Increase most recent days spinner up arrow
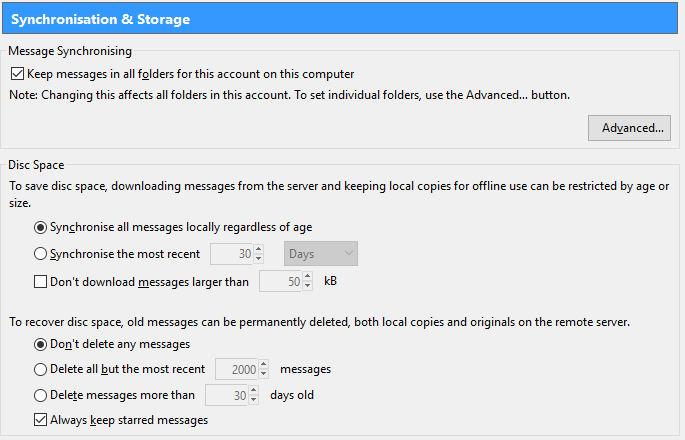Screen dimensions: 685x440 pos(259,249)
